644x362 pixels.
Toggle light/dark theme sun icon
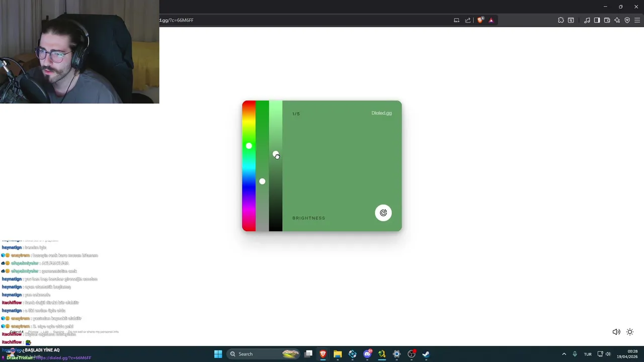630,332
